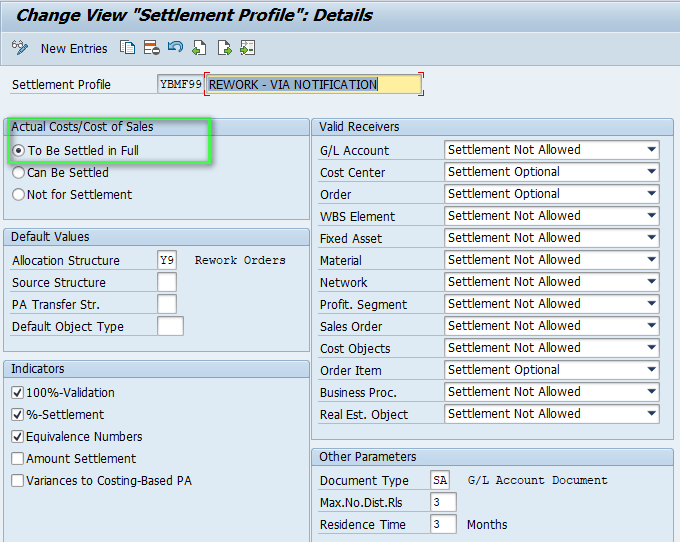Open the Order Item receiver dropdown
The width and height of the screenshot is (680, 542).
pyautogui.click(x=651, y=370)
